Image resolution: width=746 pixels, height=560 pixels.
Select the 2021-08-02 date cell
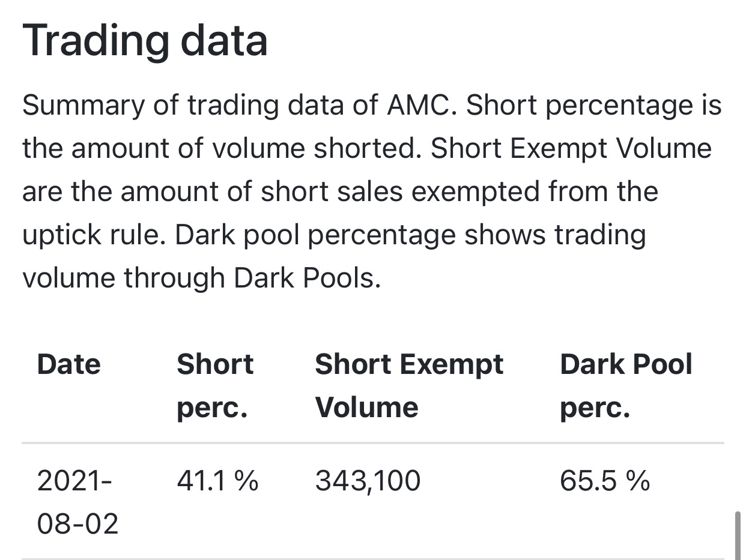coord(77,502)
